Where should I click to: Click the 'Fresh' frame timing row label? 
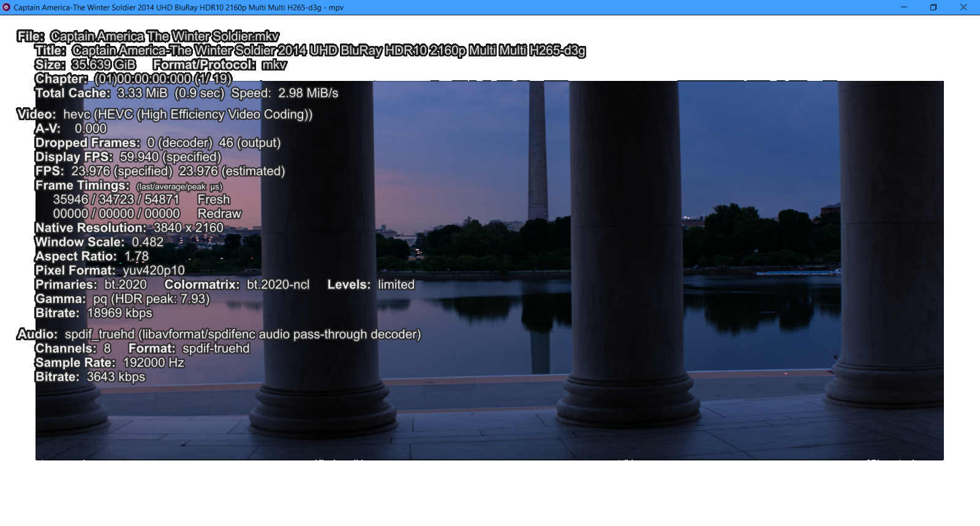(x=214, y=199)
